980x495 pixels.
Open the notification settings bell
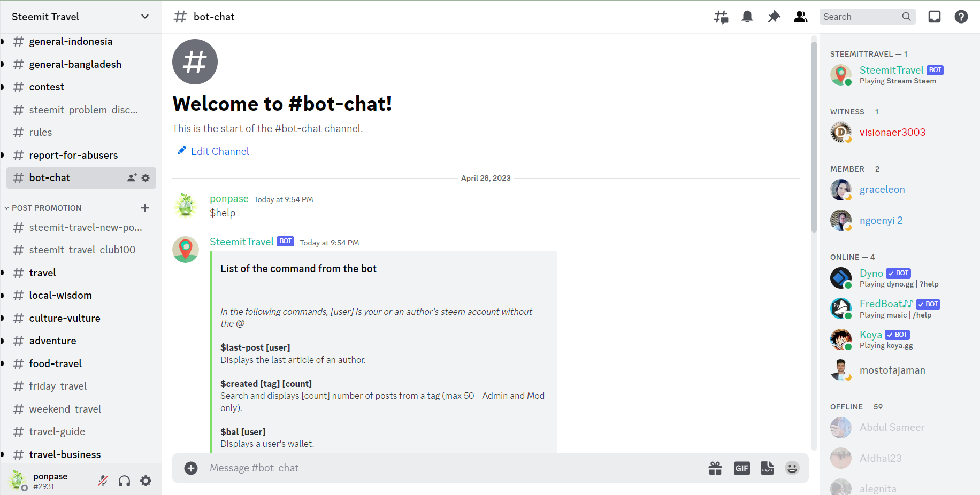point(747,17)
